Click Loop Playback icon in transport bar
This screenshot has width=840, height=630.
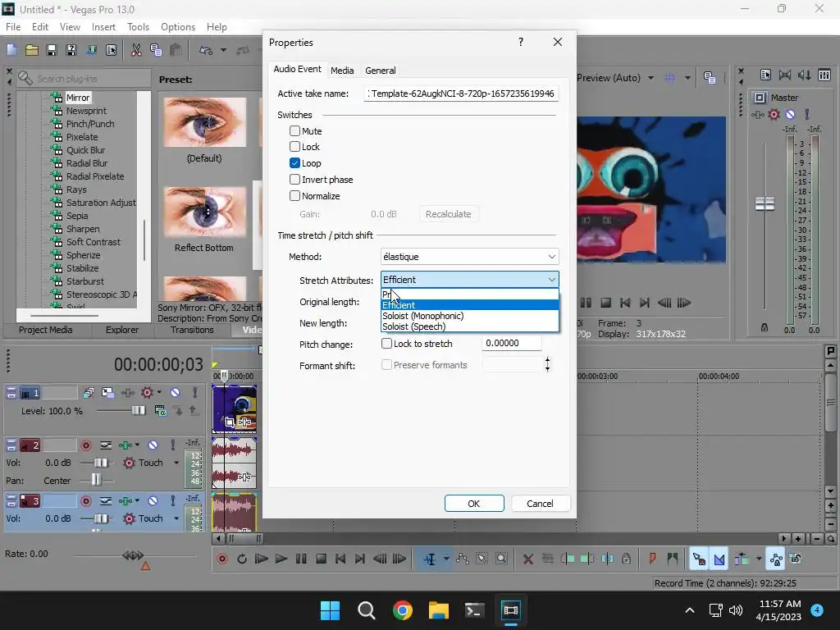(x=242, y=559)
